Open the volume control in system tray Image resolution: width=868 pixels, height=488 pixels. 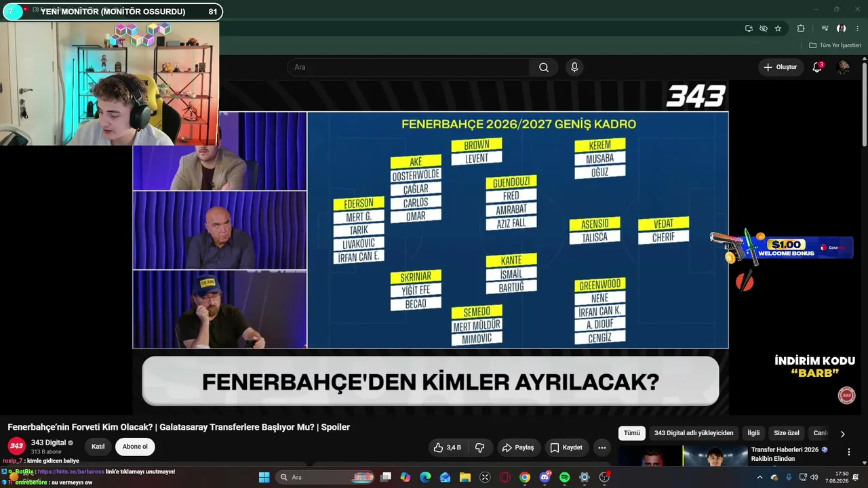814,477
